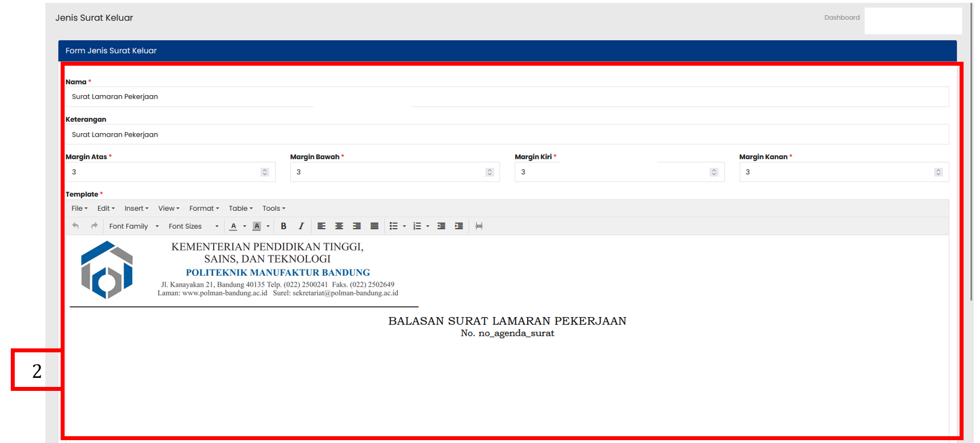Open the Format menu
The image size is (980, 443).
204,208
